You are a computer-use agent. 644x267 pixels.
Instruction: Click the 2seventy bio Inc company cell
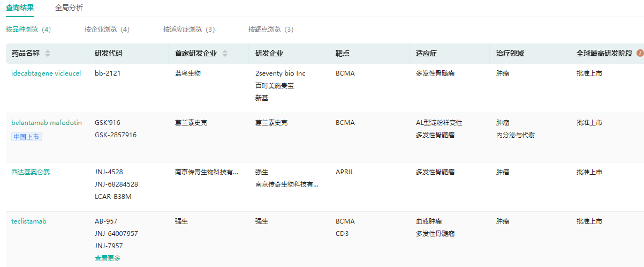(281, 73)
